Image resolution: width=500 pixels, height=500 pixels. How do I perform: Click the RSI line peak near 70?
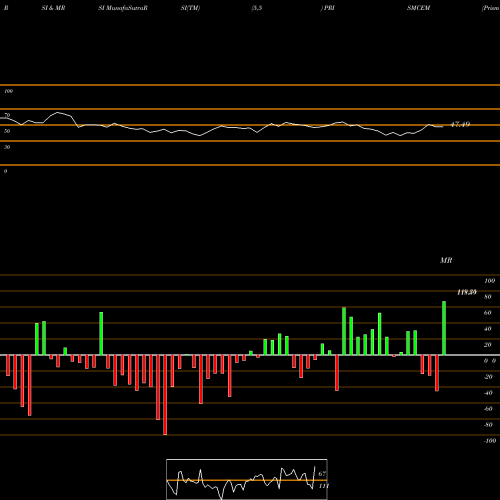[58, 113]
